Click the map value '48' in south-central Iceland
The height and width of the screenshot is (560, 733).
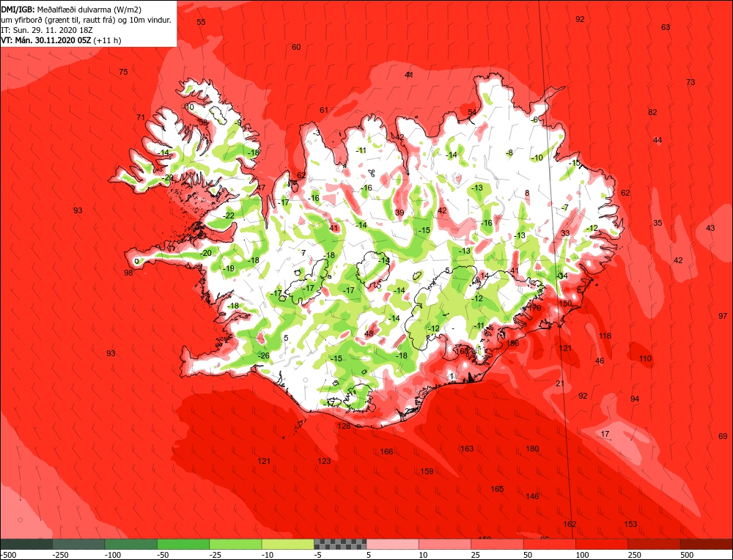point(369,334)
